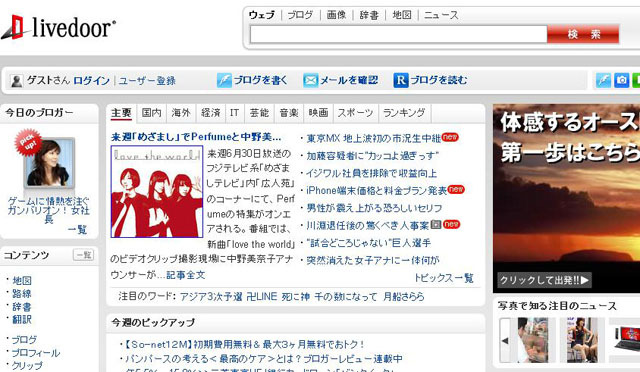Click the mail envelope icon
Image resolution: width=640 pixels, height=372 pixels.
click(310, 80)
